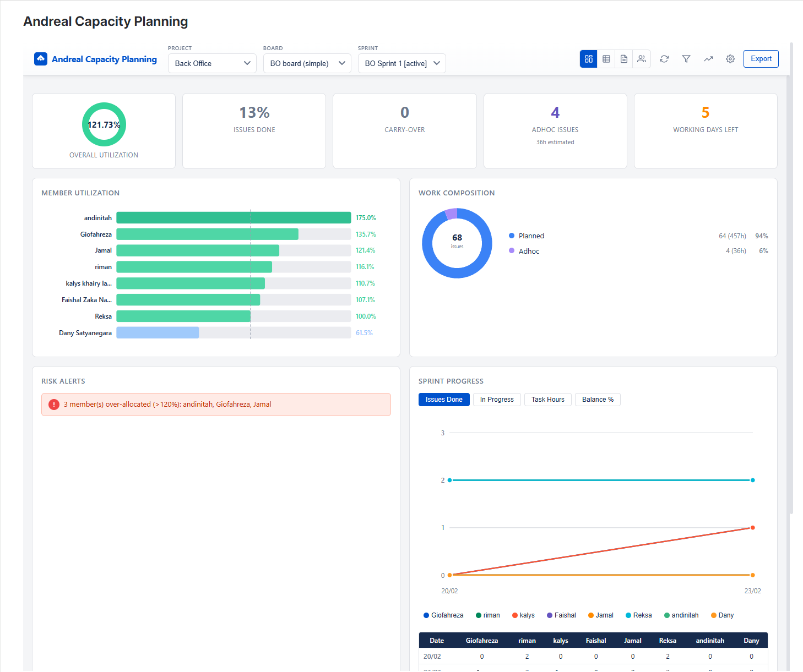Viewport: 803px width, 672px height.
Task: Click the Export button
Action: 761,59
